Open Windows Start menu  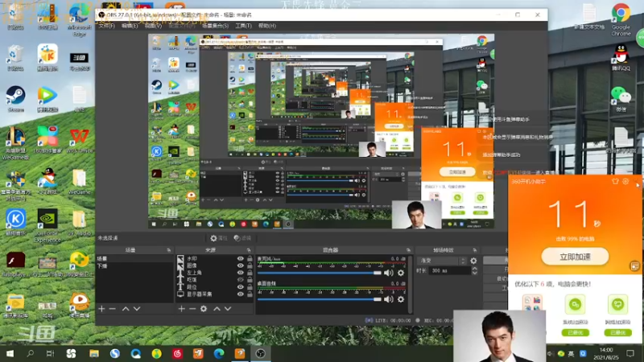pos(10,353)
